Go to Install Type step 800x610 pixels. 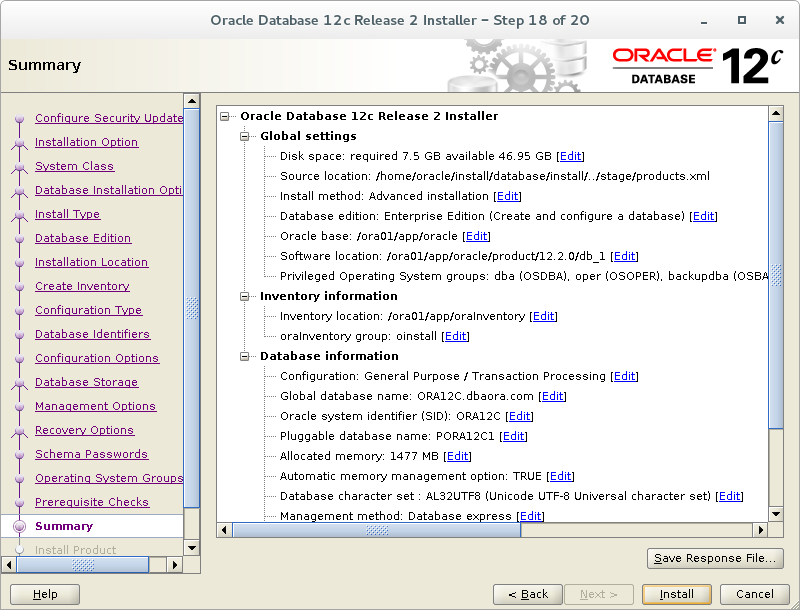(x=67, y=214)
